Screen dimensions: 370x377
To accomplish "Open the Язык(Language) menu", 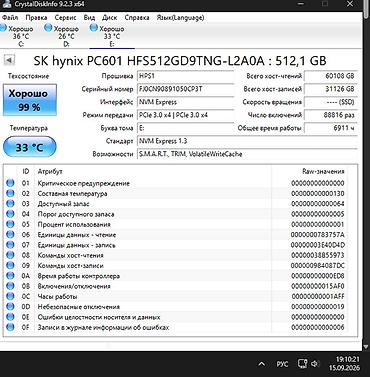I will coord(180,17).
